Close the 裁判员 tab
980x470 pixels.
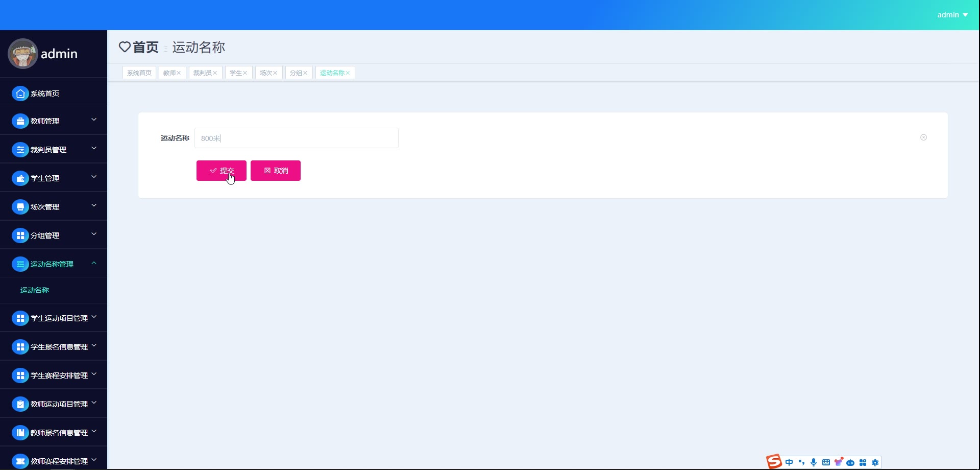[215, 73]
